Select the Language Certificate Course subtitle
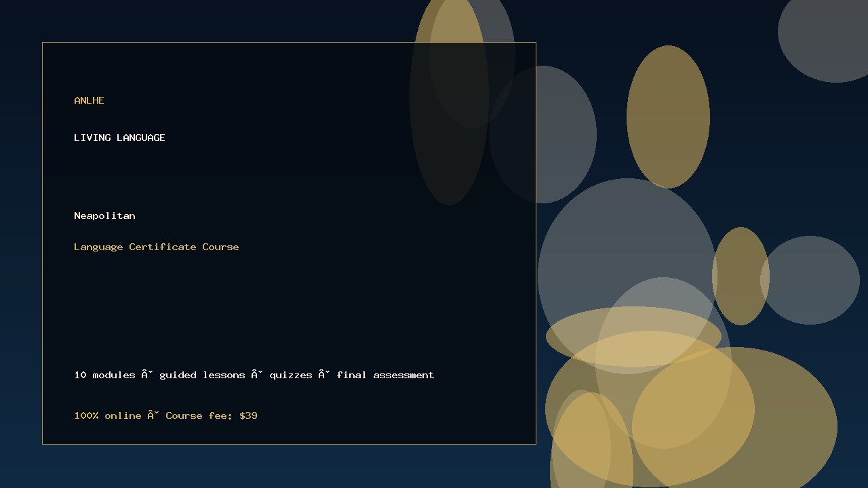The height and width of the screenshot is (488, 868). coord(157,247)
